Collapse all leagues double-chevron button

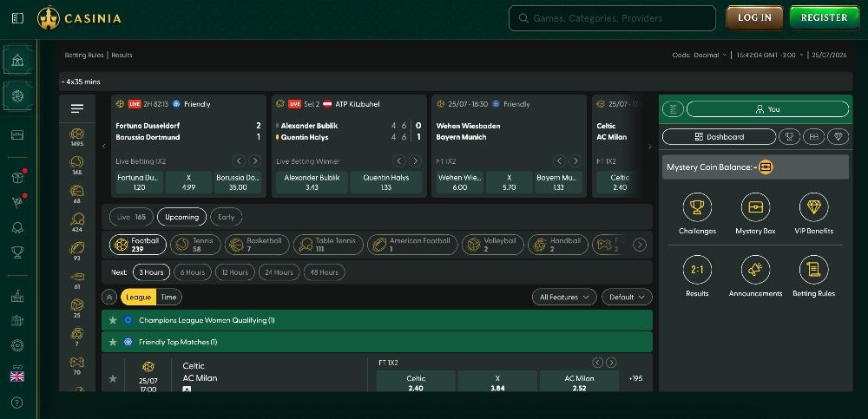109,298
